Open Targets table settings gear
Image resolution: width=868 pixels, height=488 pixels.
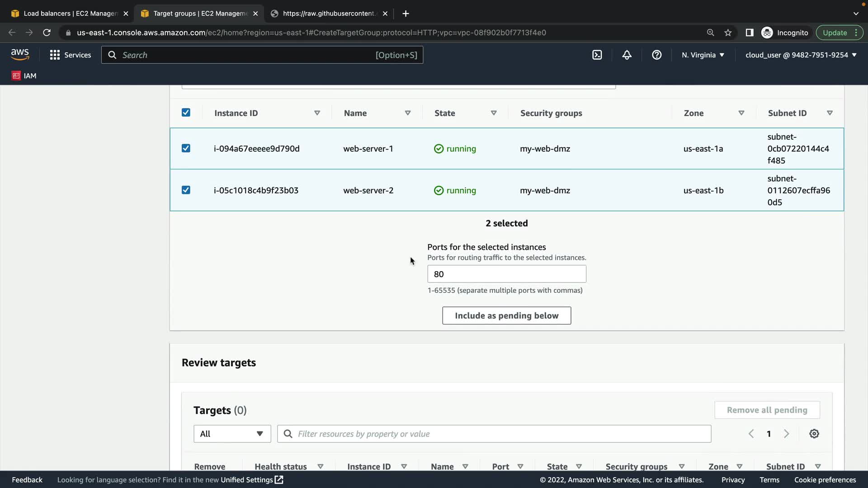pos(814,434)
